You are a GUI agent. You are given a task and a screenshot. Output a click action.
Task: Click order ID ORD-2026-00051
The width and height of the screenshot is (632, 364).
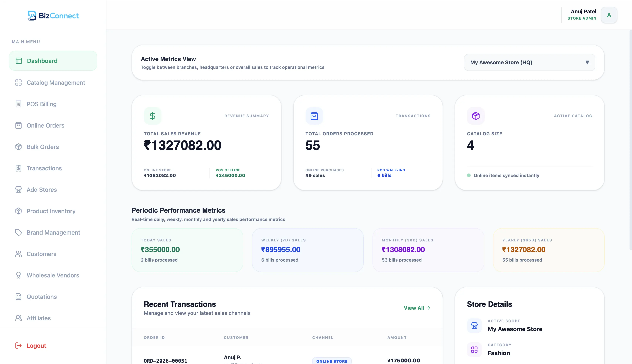click(165, 361)
